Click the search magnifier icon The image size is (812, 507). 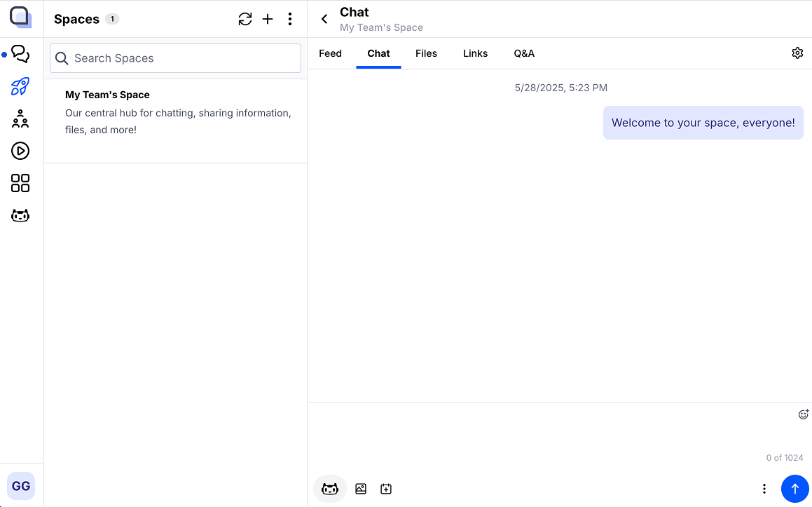[62, 58]
